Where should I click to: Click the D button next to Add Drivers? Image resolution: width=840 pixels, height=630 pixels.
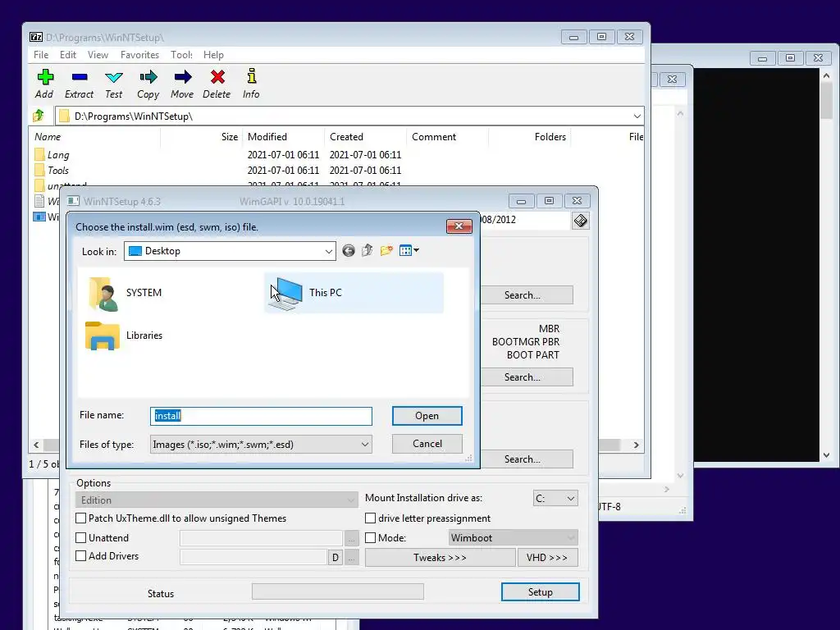point(336,558)
